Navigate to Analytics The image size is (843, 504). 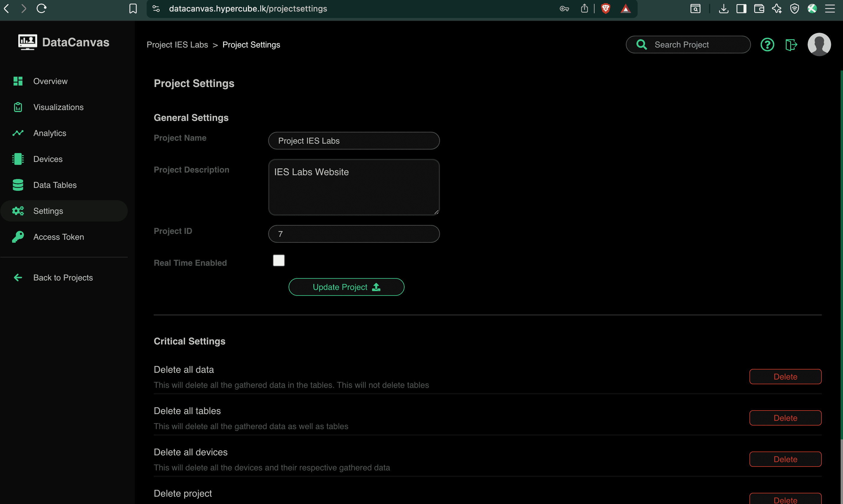coord(50,133)
